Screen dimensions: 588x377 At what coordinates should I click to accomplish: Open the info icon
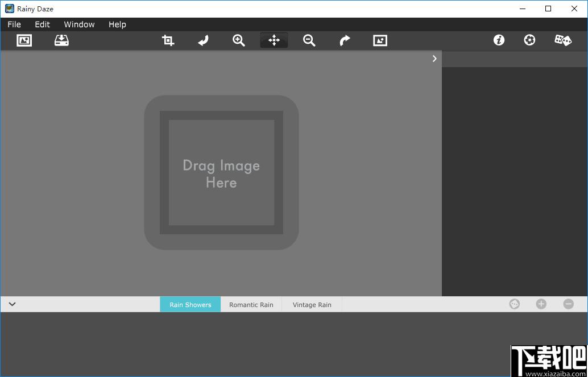coord(499,40)
